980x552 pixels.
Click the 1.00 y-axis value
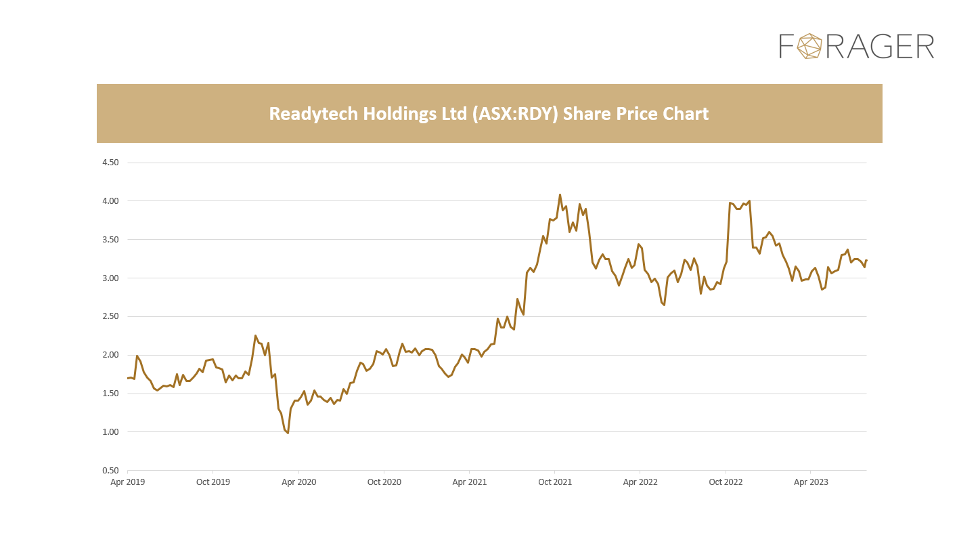click(110, 432)
